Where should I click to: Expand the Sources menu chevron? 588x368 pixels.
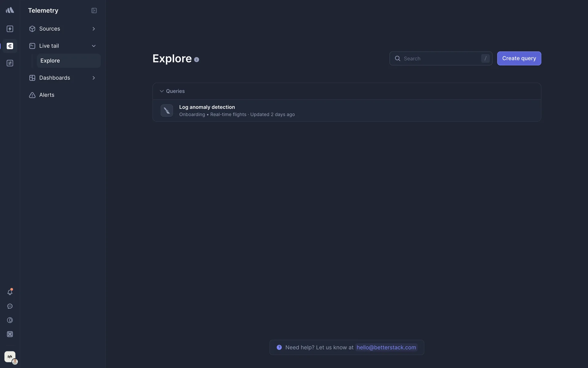pyautogui.click(x=94, y=29)
